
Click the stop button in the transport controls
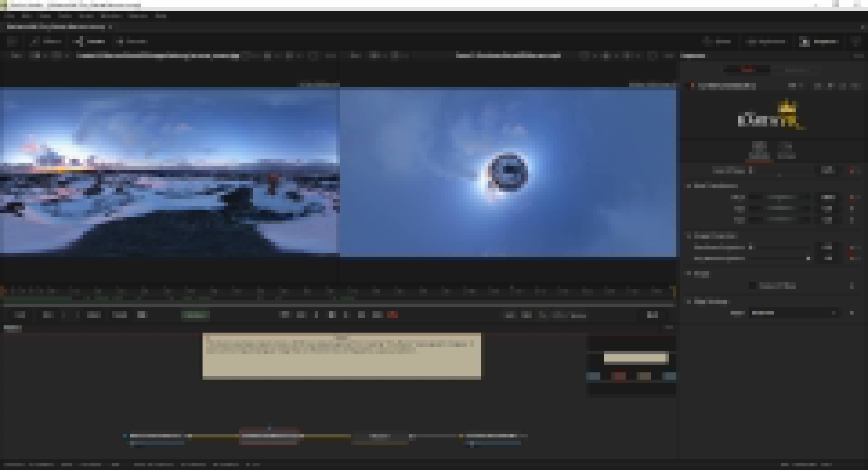tap(332, 315)
